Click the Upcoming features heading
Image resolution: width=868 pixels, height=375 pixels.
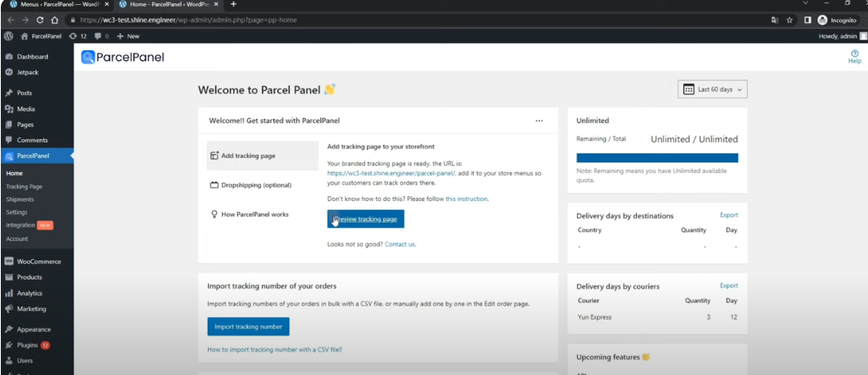click(x=613, y=358)
